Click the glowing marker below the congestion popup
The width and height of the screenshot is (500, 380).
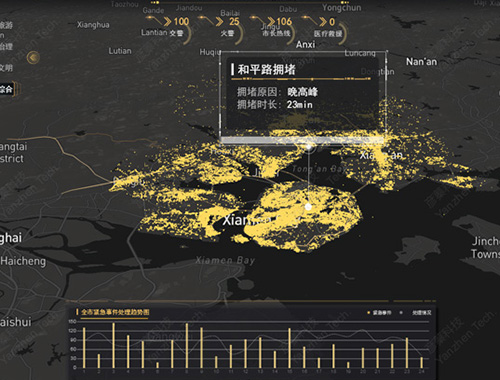pos(309,147)
